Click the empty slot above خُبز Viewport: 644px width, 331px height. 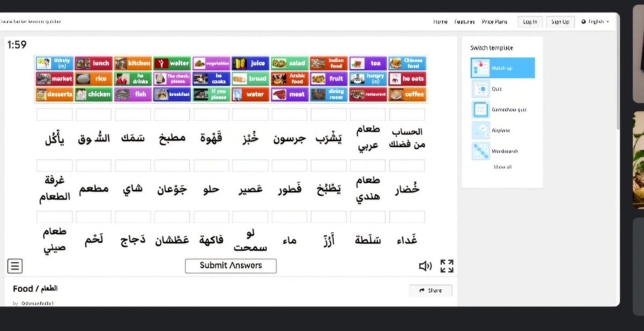[251, 114]
